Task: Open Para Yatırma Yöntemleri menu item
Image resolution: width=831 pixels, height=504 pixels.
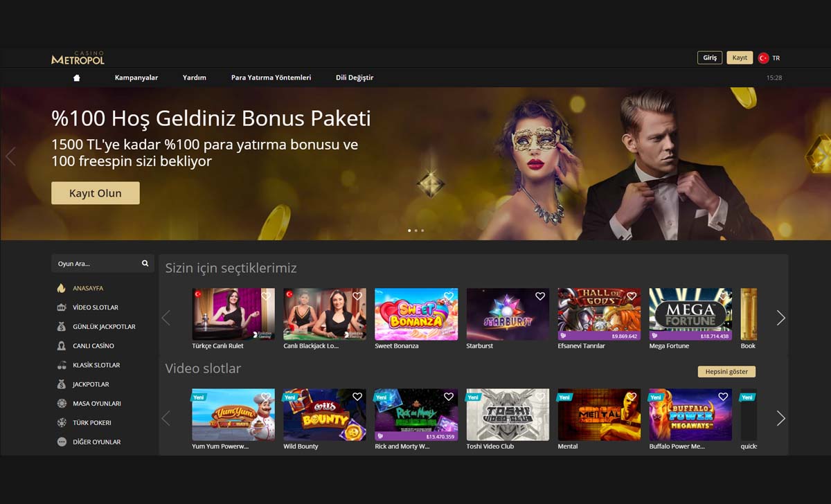Action: coord(271,78)
